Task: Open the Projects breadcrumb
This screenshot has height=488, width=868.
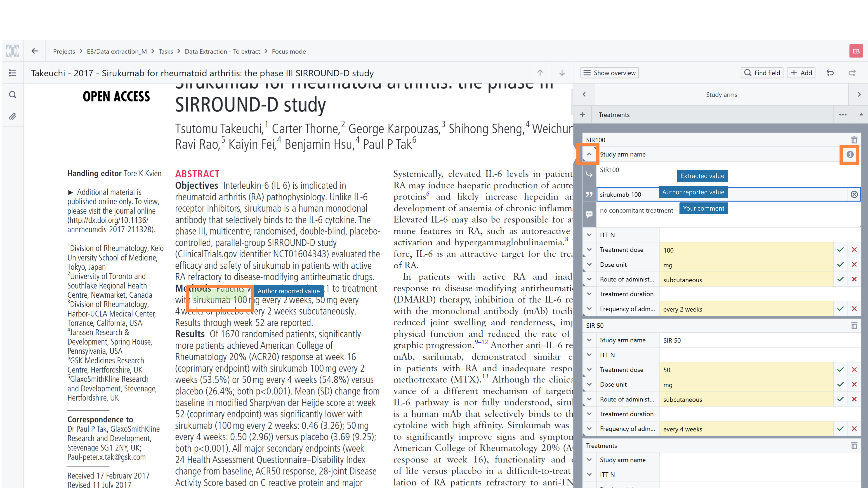Action: (64, 52)
